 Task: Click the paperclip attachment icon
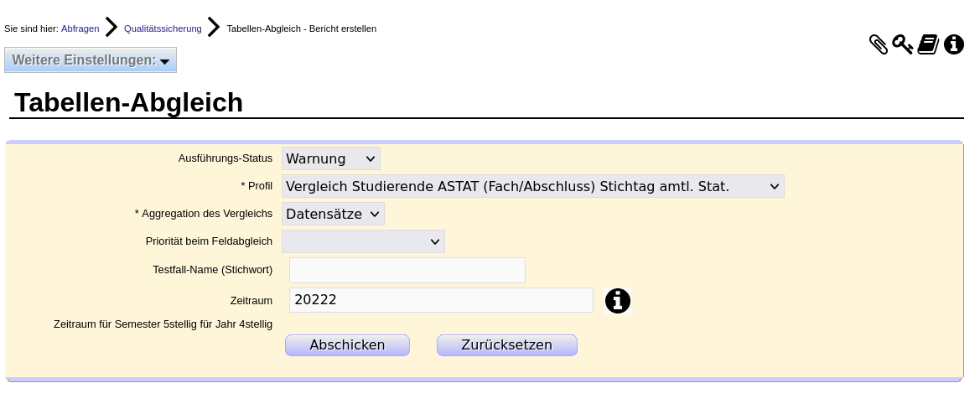(x=878, y=44)
